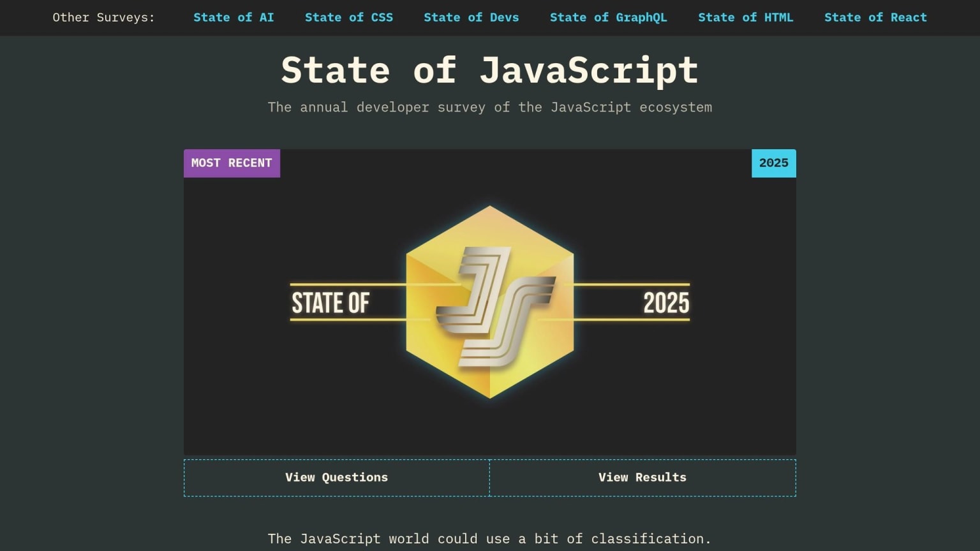The width and height of the screenshot is (980, 551).
Task: Click the 2025 year badge
Action: [x=774, y=163]
